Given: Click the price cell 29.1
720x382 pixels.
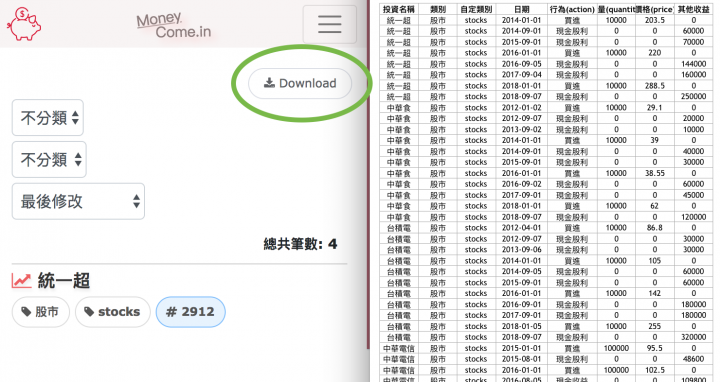Looking at the screenshot, I should [x=654, y=108].
